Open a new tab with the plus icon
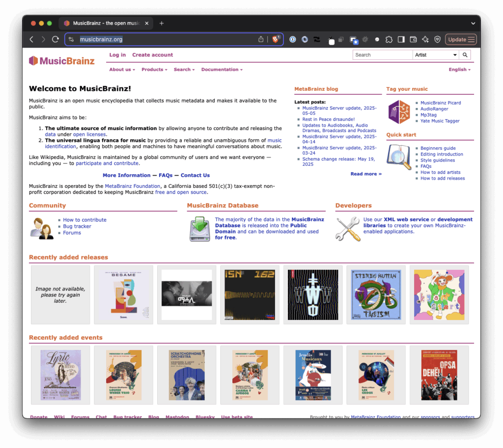The image size is (503, 448). pyautogui.click(x=162, y=23)
